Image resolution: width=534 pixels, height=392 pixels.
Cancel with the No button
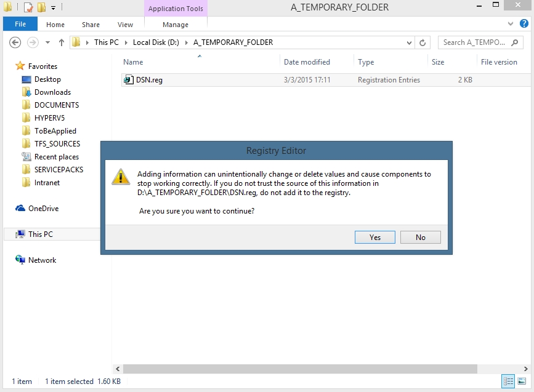tap(420, 238)
